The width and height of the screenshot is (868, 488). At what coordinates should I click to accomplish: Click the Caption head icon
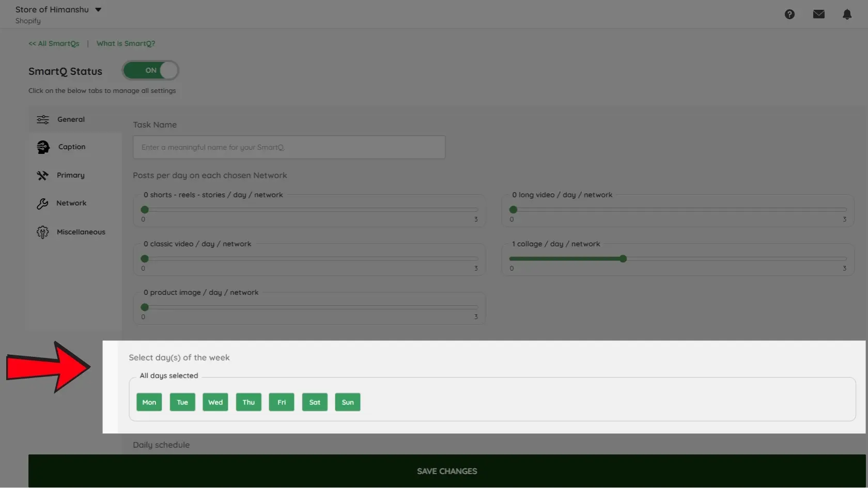click(43, 147)
